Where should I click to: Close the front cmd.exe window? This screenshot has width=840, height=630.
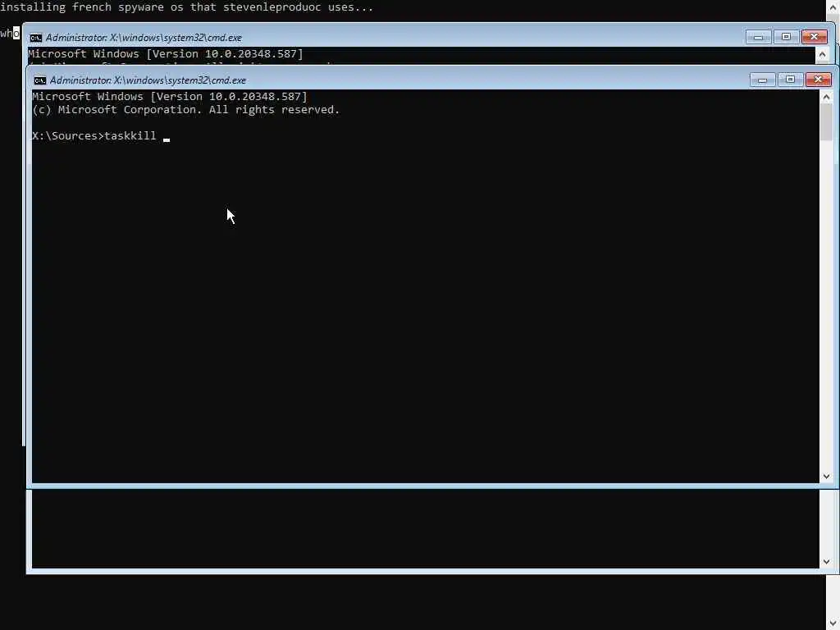(818, 80)
